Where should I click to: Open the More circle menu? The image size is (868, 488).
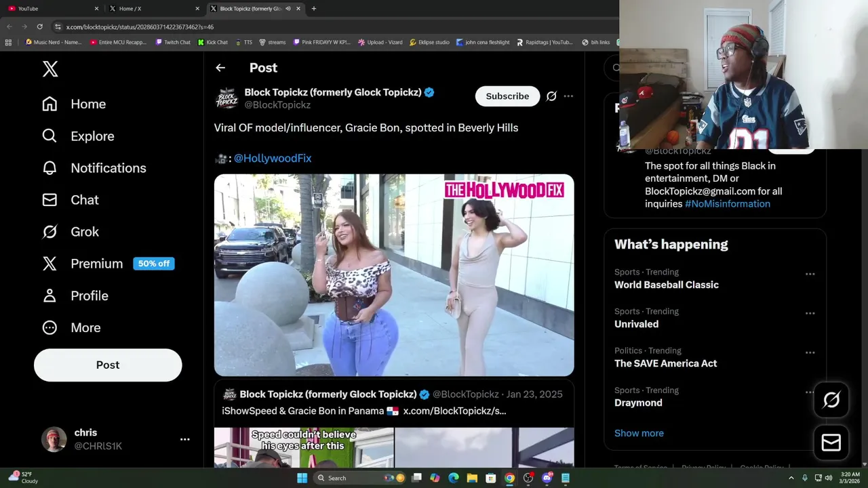[x=50, y=327]
